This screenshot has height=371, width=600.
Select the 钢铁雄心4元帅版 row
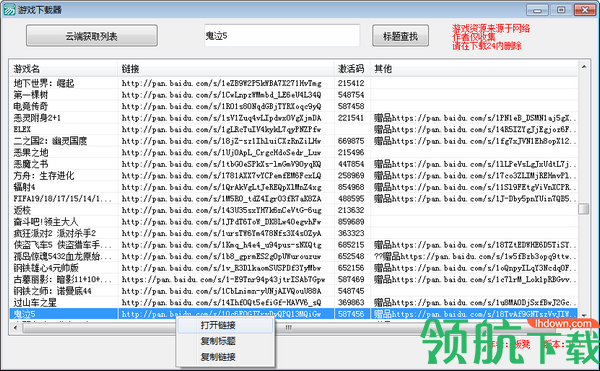[x=293, y=268]
